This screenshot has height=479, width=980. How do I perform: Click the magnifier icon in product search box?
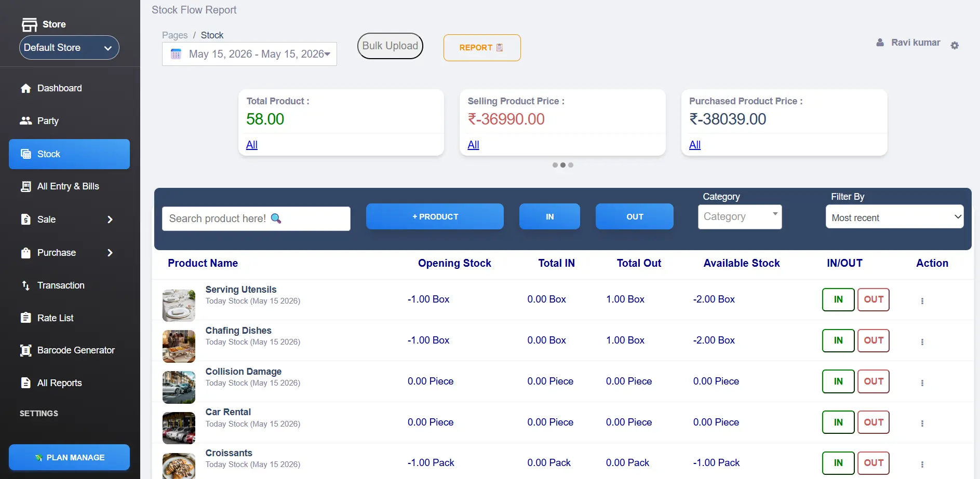[276, 218]
